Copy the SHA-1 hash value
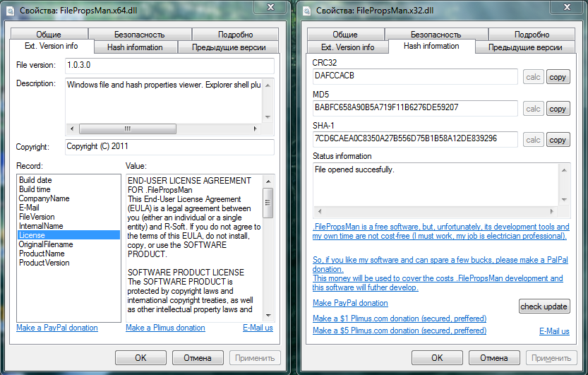Image resolution: width=588 pixels, height=375 pixels. (x=558, y=140)
